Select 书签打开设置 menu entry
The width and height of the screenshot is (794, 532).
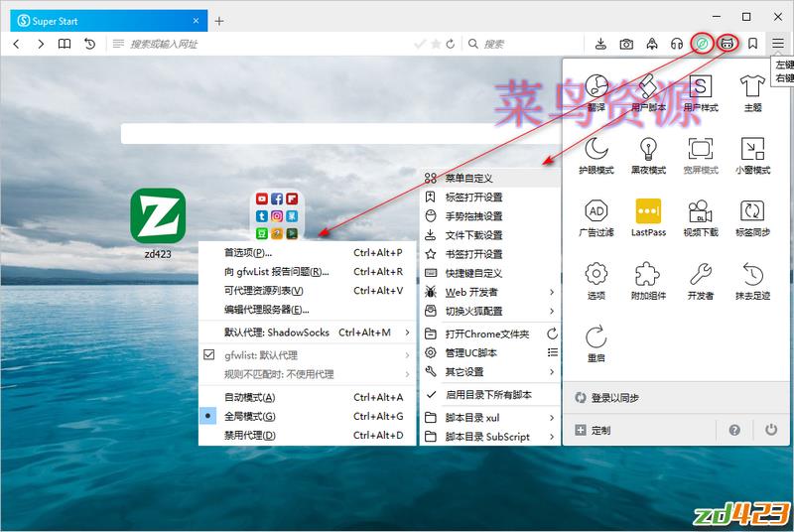[x=489, y=254]
